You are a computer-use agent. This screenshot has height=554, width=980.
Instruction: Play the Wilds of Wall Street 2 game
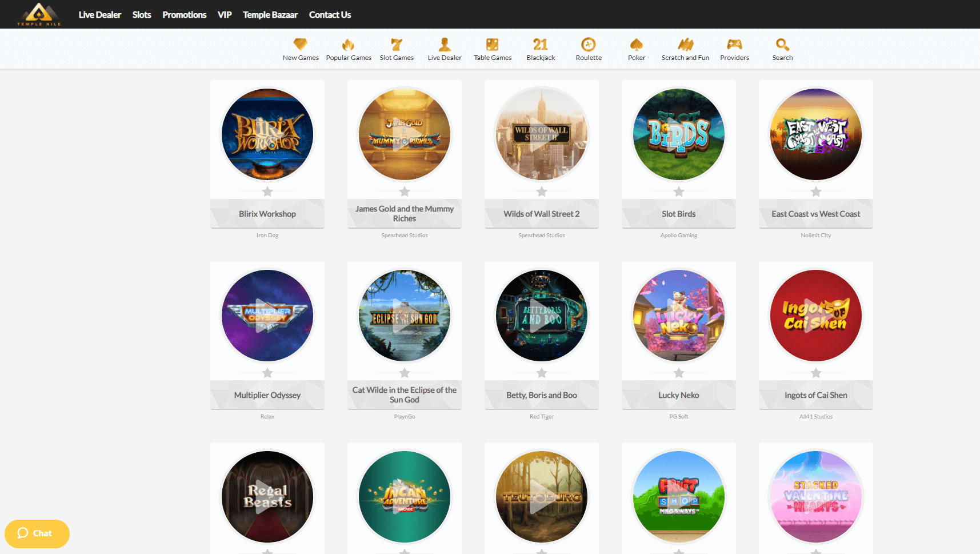coord(541,134)
